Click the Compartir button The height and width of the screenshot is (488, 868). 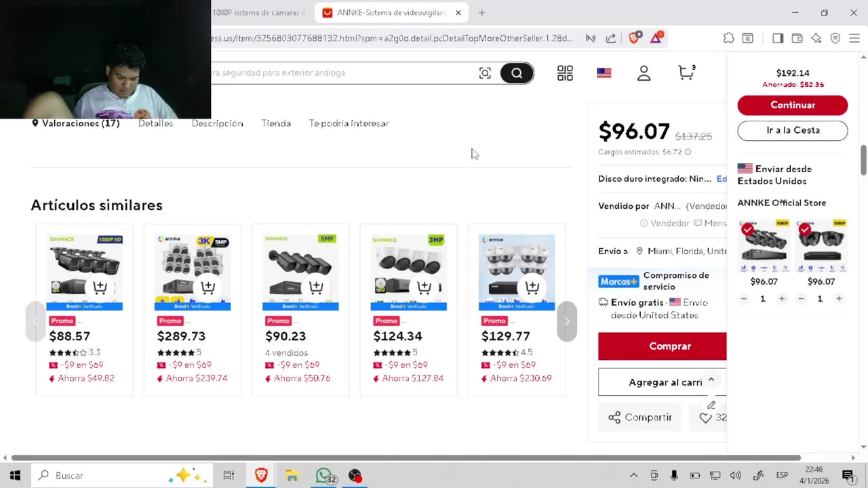coord(640,418)
